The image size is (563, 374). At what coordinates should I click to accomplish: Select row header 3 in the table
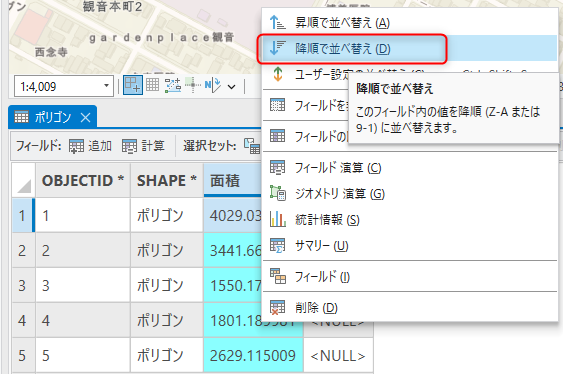[x=23, y=285]
